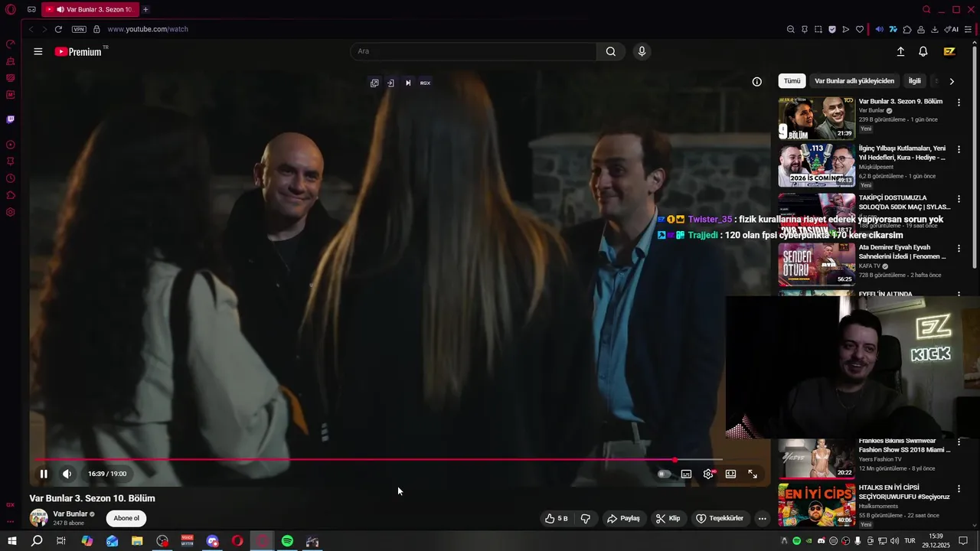Open the Var Bunlar channel name link
Viewport: 980px width, 551px height.
tap(70, 514)
